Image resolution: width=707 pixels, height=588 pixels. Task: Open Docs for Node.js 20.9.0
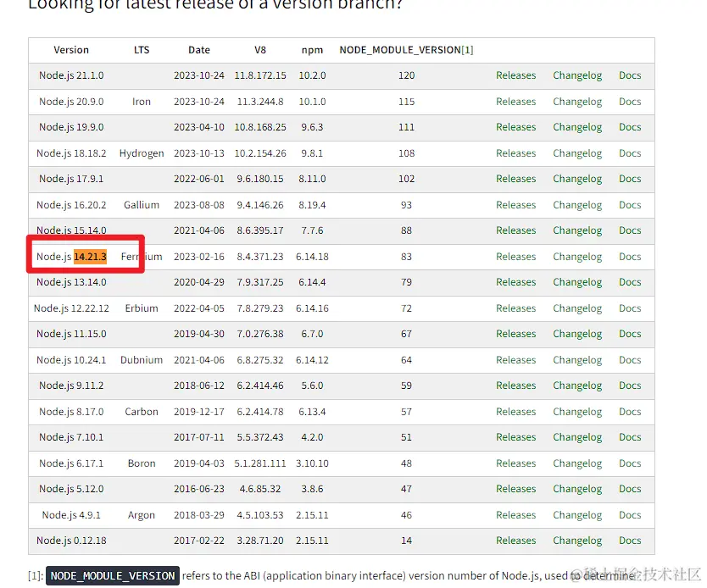coord(630,102)
